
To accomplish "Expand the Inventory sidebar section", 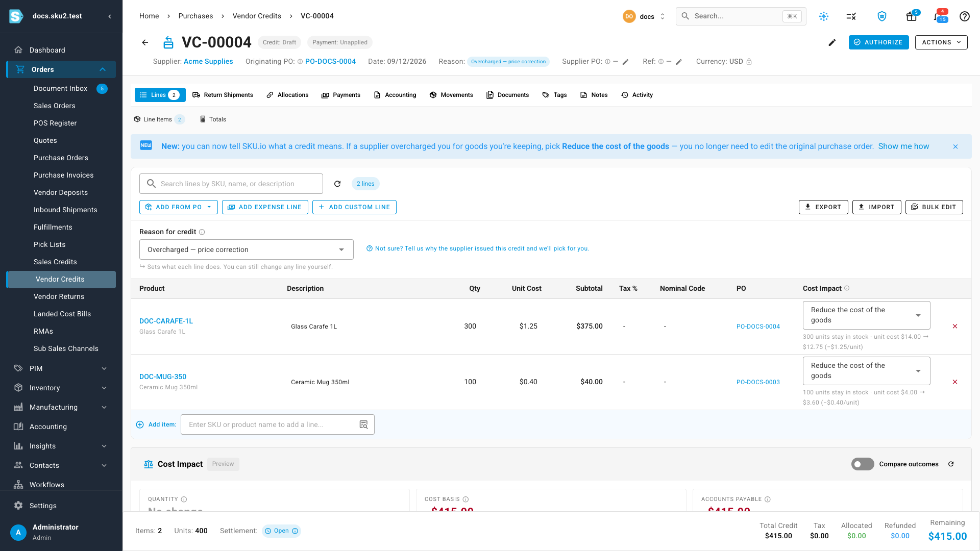I will pos(61,388).
